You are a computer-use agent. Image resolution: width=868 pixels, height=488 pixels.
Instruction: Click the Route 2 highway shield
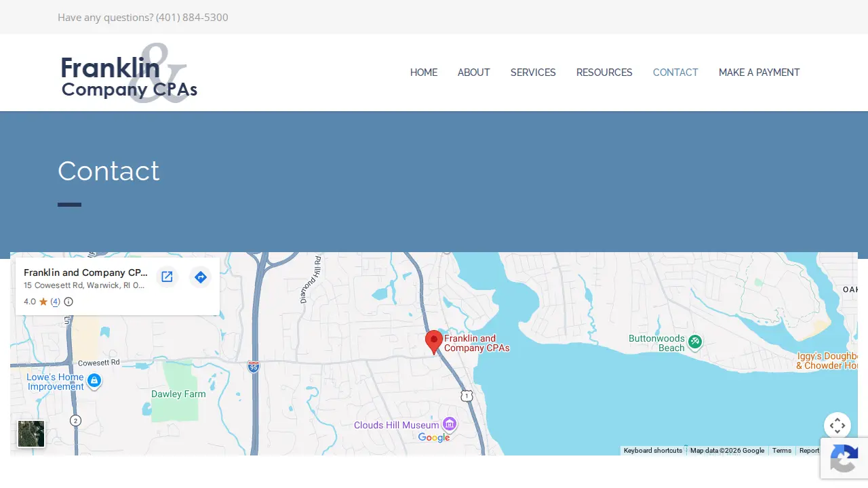(75, 420)
